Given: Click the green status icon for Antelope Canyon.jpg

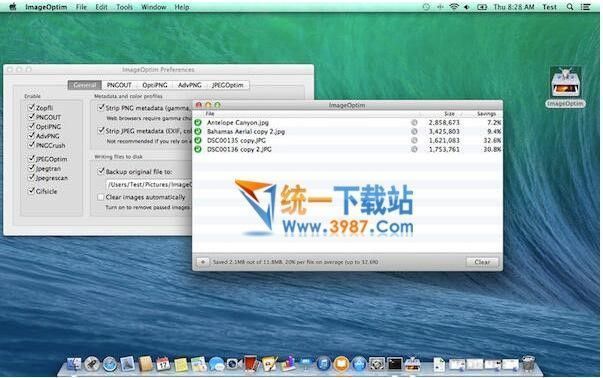Looking at the screenshot, I should [198, 123].
